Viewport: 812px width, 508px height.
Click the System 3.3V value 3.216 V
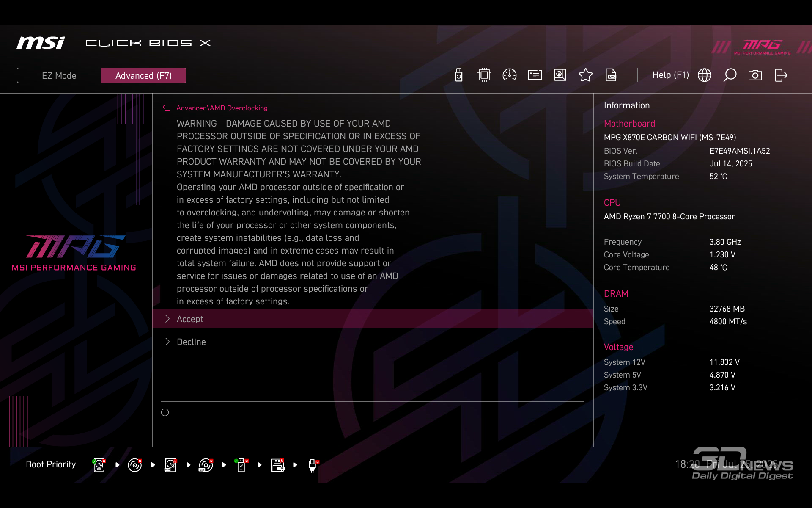(x=722, y=387)
